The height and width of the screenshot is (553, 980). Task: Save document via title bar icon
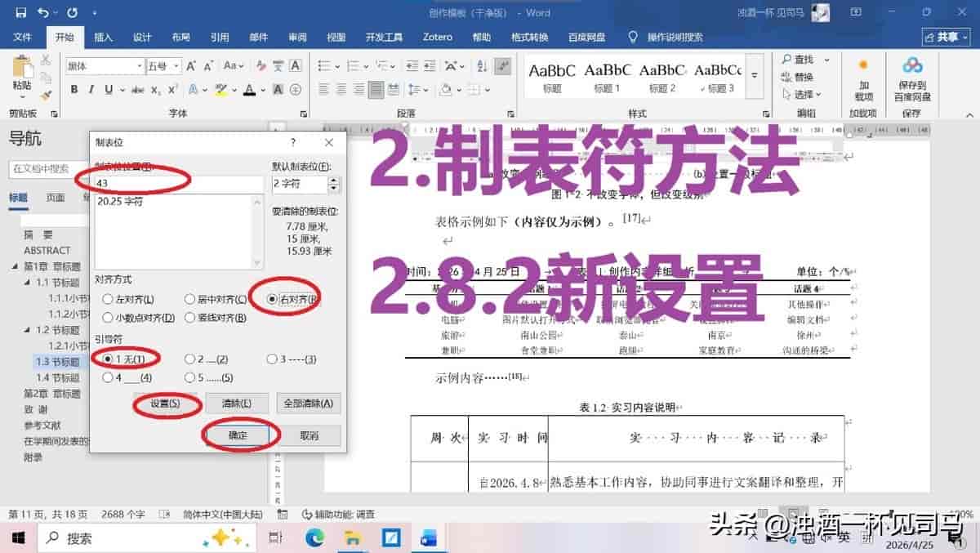21,12
